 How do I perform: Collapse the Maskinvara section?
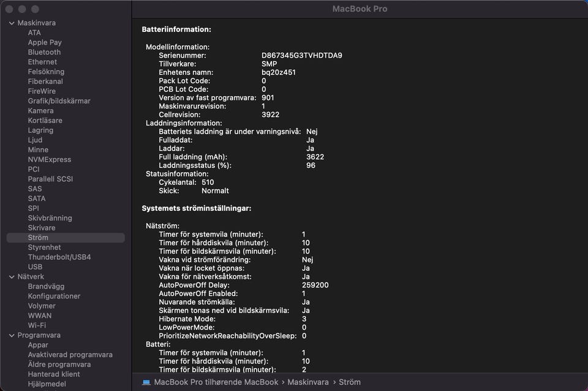[12, 23]
